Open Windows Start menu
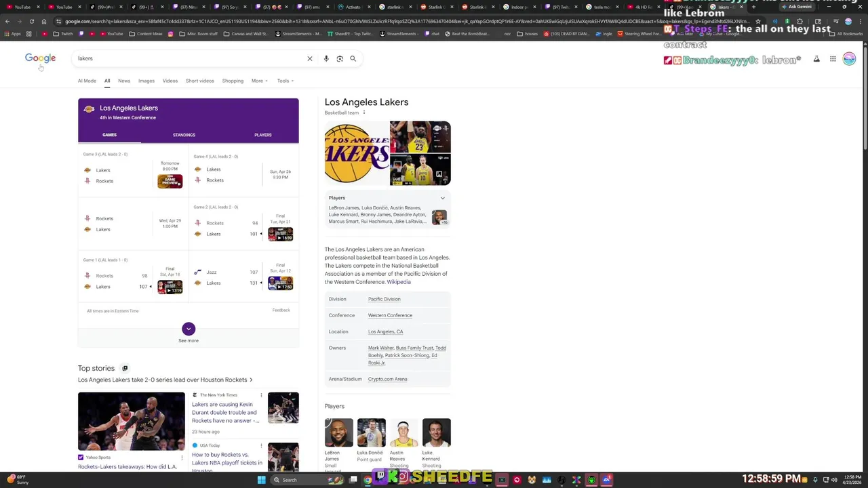The height and width of the screenshot is (488, 868). 261,480
